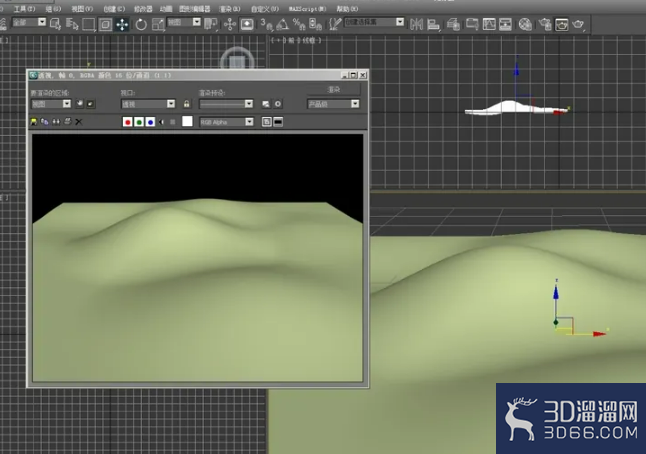Open the production render mode dropdown
This screenshot has width=646, height=454.
(x=333, y=104)
